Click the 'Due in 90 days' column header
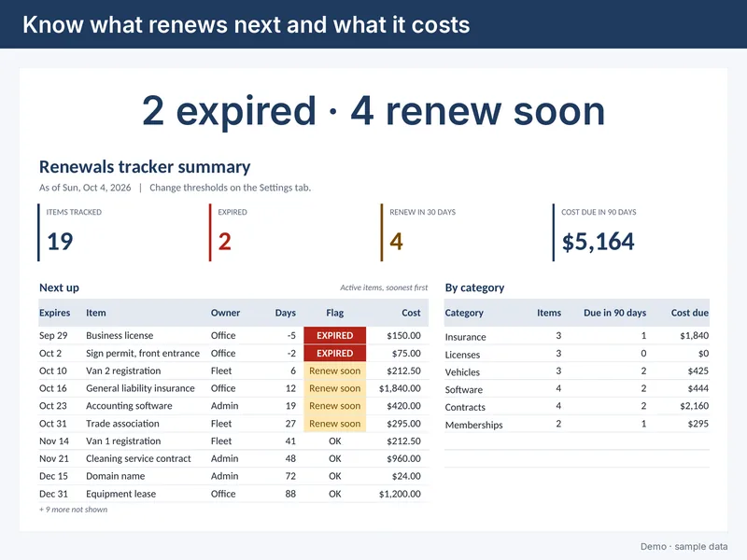Screen dimensions: 747x560 point(615,313)
